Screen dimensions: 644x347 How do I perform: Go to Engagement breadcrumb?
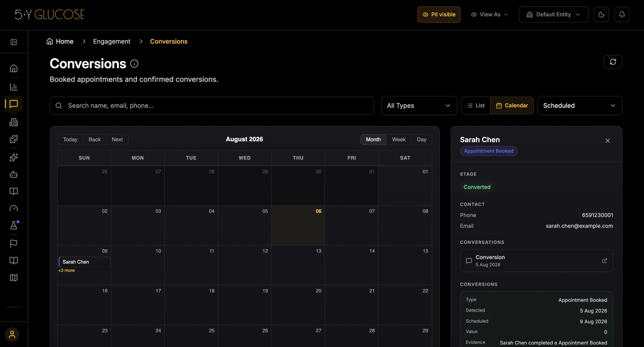(112, 42)
